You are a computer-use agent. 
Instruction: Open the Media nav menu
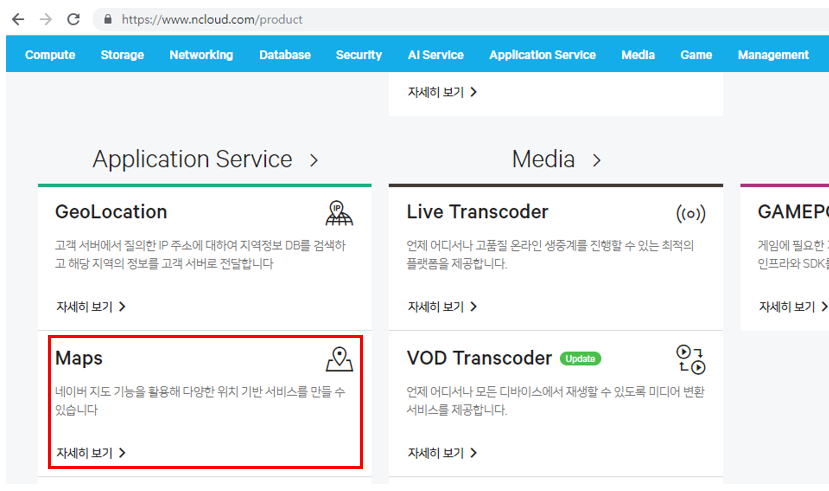click(x=638, y=54)
